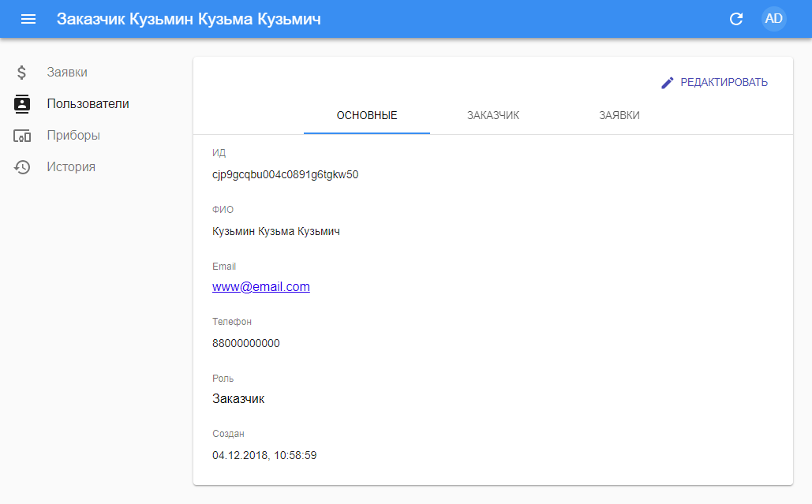Switch to the ЗАКАЗЧИК tab

(493, 115)
